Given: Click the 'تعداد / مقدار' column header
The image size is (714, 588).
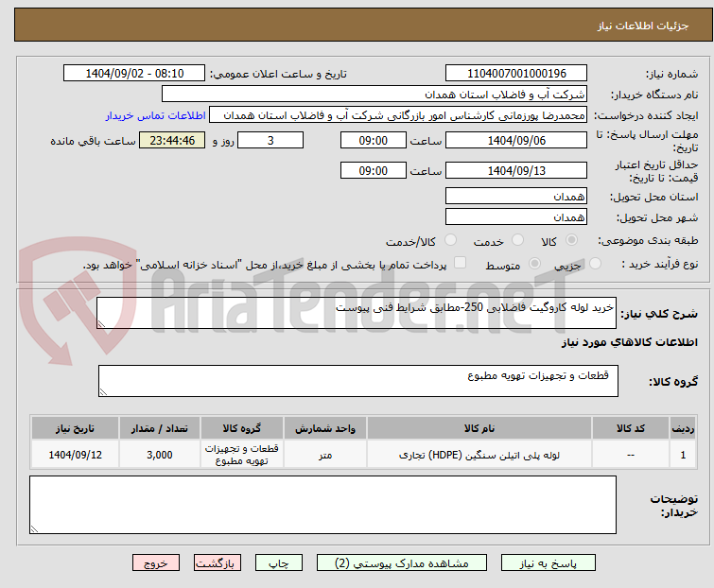Looking at the screenshot, I should [160, 428].
